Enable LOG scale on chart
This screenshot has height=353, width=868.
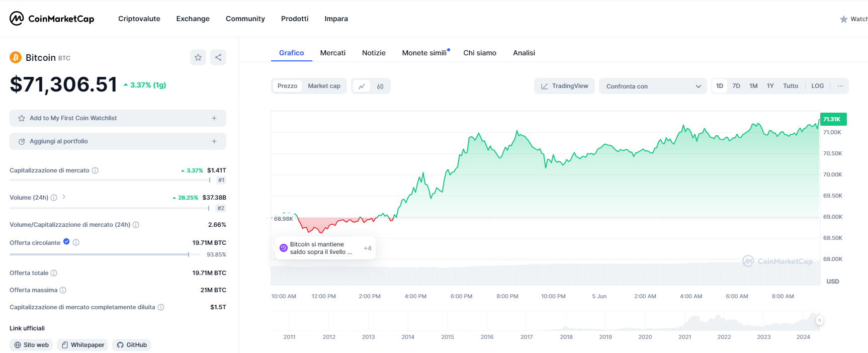click(x=817, y=86)
